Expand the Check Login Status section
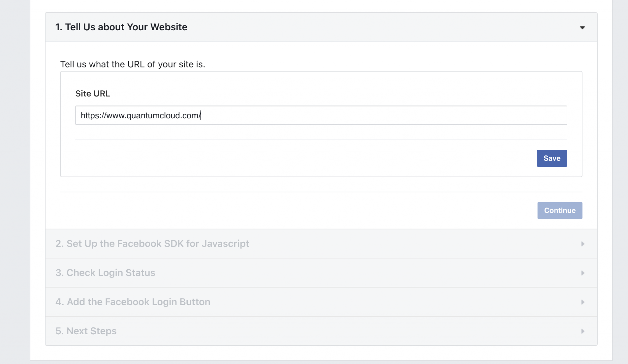 coord(105,273)
